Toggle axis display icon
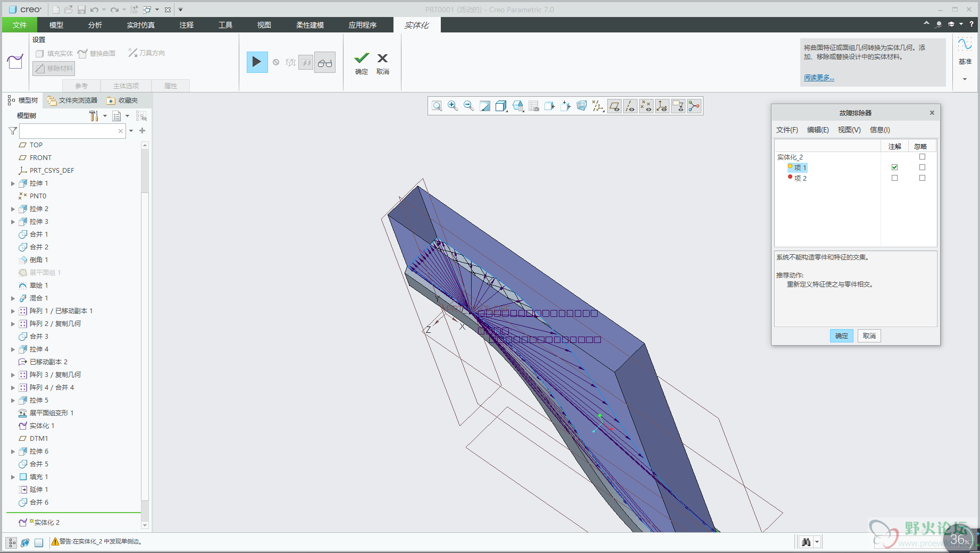Viewport: 980px width, 553px height. pos(630,106)
